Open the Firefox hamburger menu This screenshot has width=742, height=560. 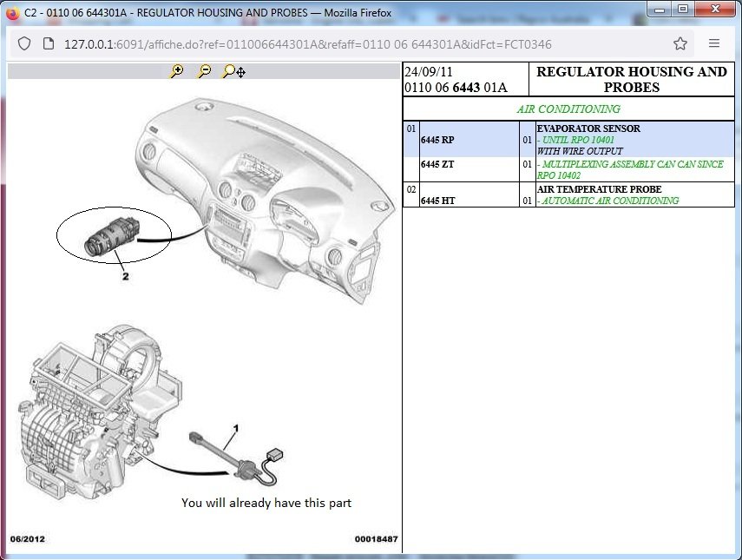pos(714,43)
